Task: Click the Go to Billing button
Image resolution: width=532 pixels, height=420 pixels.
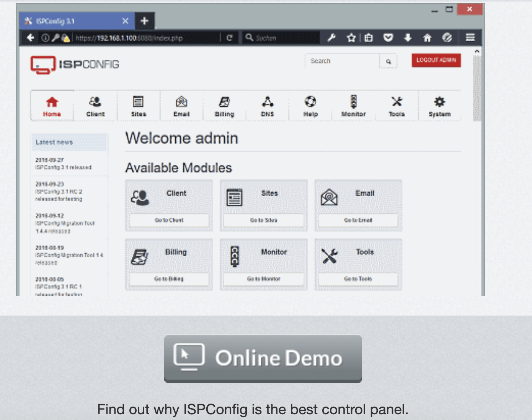Action: click(168, 279)
